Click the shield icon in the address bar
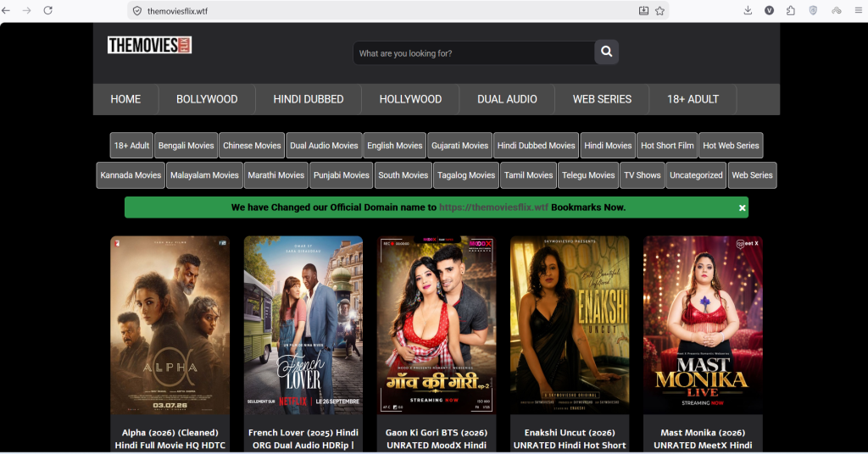This screenshot has width=868, height=454. [137, 11]
